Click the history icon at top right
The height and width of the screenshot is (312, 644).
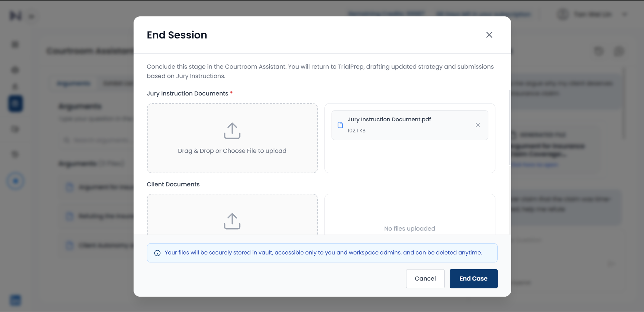pyautogui.click(x=598, y=51)
